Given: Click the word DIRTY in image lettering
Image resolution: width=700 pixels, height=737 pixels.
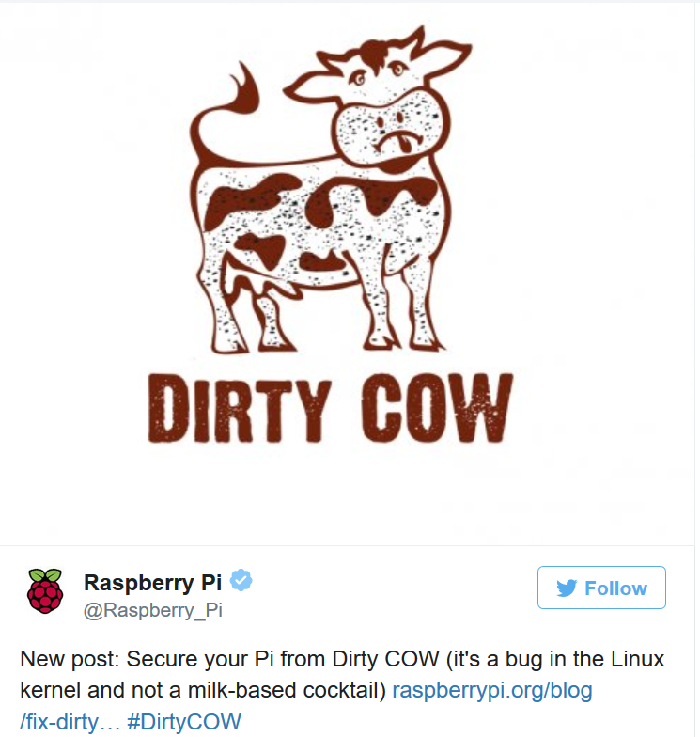Looking at the screenshot, I should click(240, 408).
